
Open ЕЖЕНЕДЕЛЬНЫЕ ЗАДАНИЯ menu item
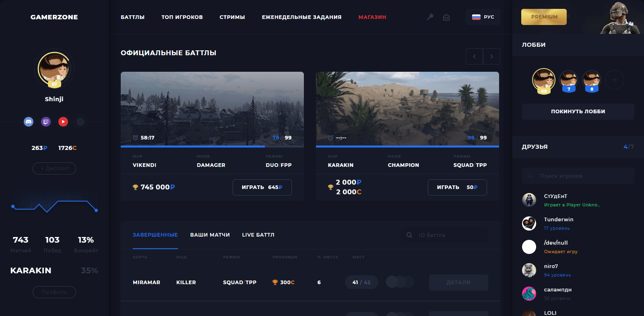pyautogui.click(x=301, y=17)
